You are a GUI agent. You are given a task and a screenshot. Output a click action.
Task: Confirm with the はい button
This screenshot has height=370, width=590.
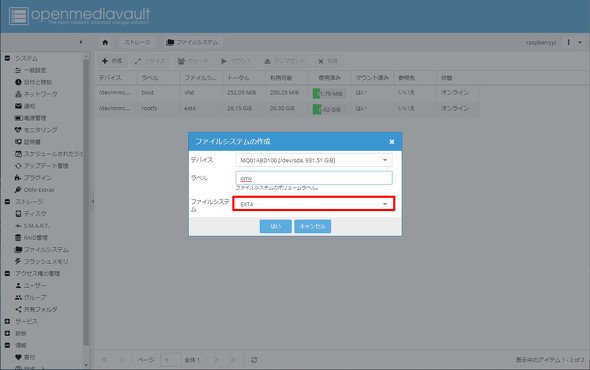point(275,226)
